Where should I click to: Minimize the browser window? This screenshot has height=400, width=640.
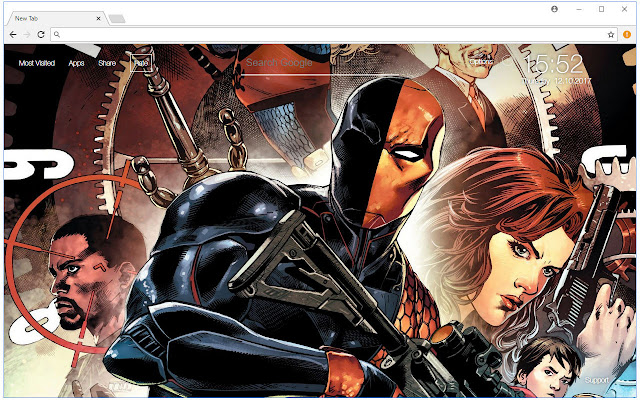coord(579,9)
